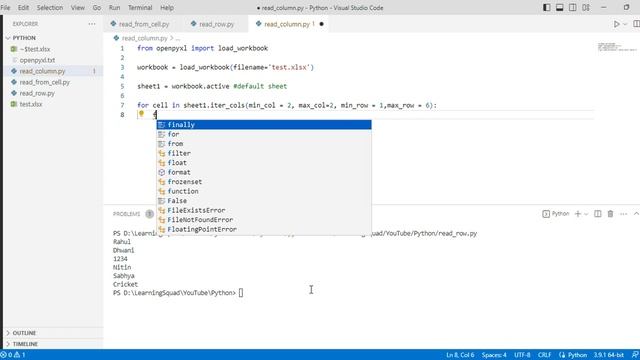Create a new terminal with the plus icon

[x=578, y=214]
